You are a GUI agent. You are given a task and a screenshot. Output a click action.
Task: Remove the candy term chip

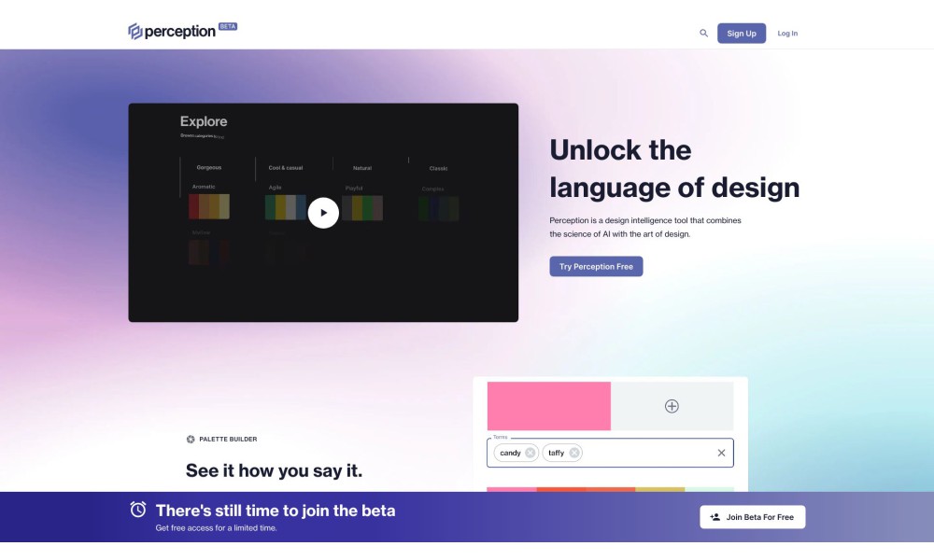[x=531, y=453]
